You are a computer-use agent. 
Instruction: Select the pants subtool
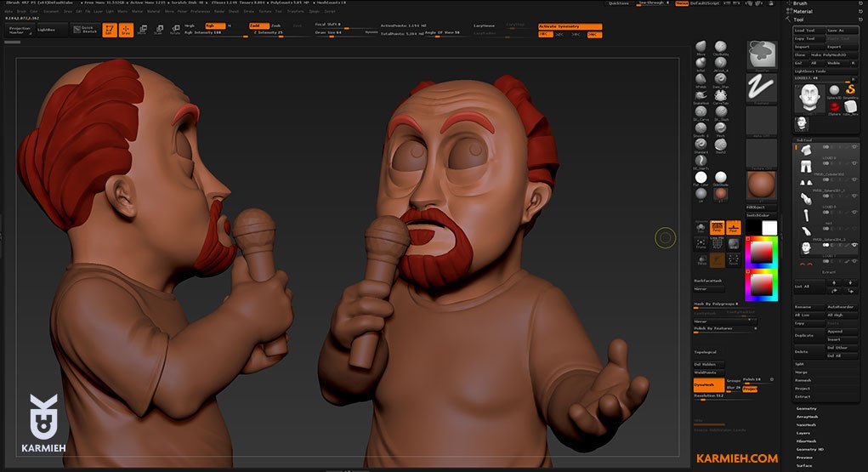(806, 166)
